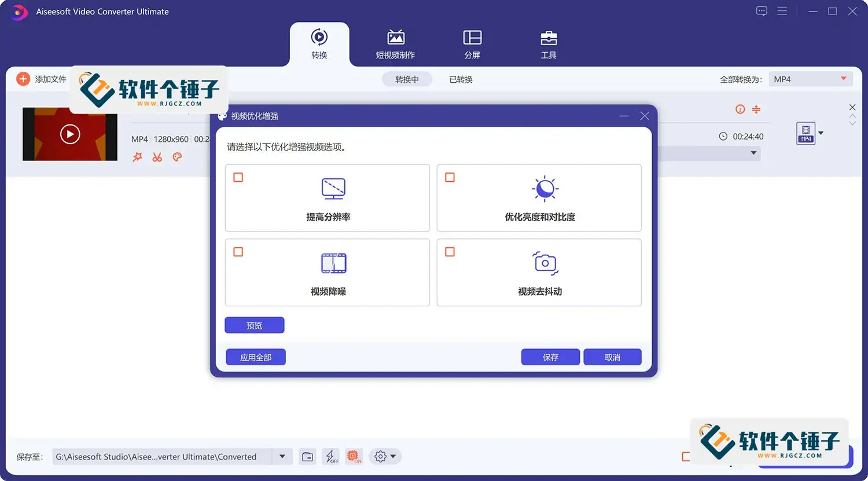868x481 pixels.
Task: Open the Cut tool using the scissors icon
Action: pyautogui.click(x=157, y=157)
